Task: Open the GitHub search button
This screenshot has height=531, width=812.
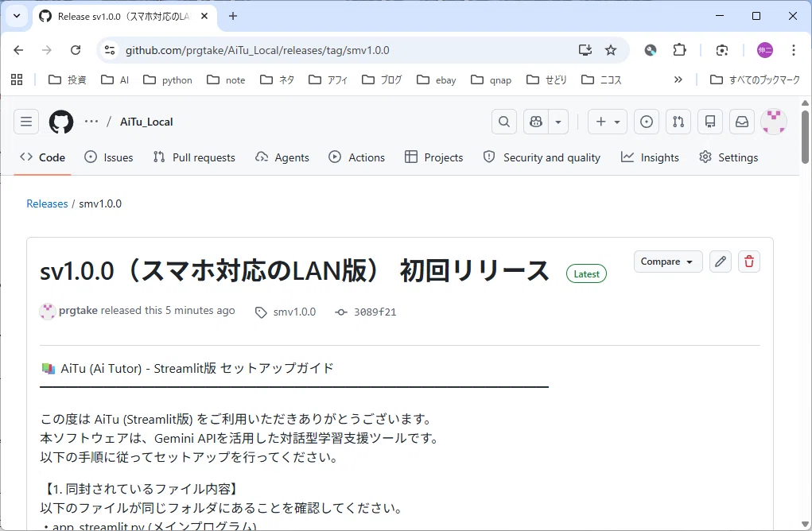Action: click(504, 122)
